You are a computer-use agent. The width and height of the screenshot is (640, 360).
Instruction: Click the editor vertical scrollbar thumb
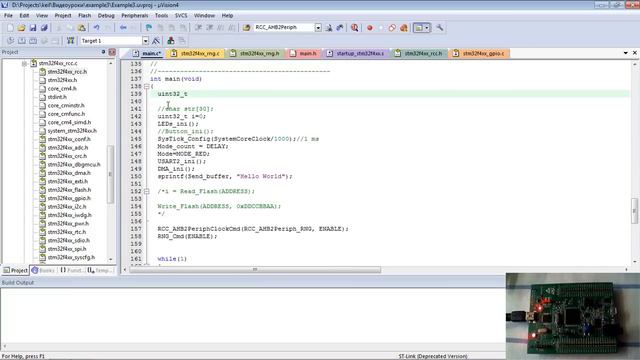634,211
